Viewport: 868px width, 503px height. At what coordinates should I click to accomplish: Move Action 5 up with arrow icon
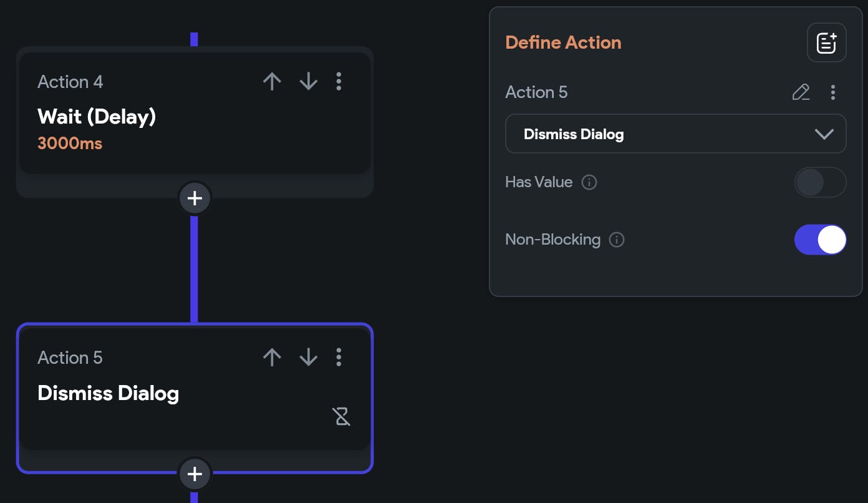[x=272, y=358]
